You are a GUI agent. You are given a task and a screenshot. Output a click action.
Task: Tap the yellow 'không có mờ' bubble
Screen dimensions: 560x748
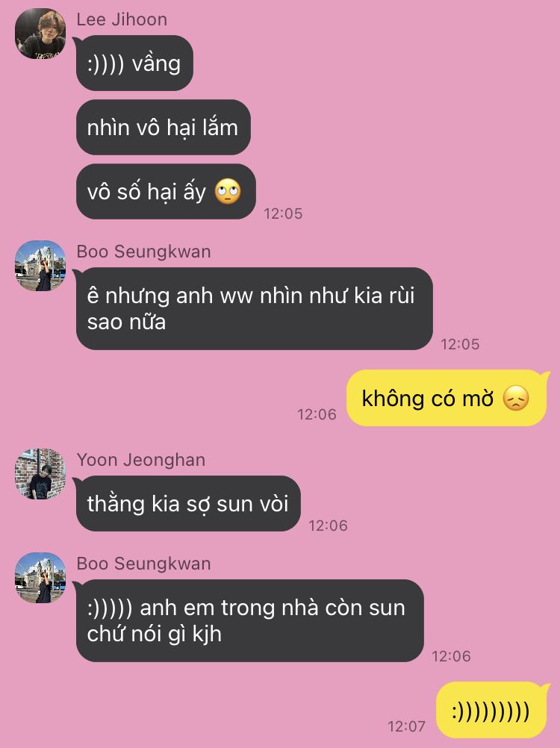click(447, 398)
